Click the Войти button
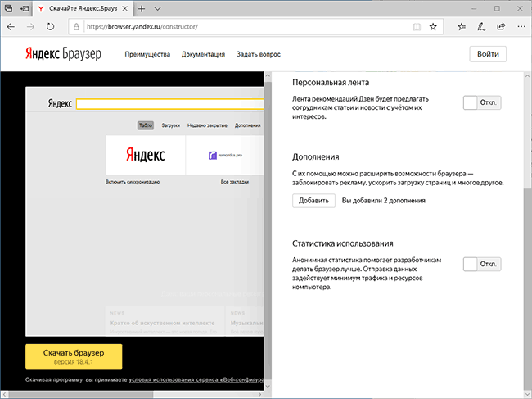532x399 pixels. coord(488,54)
